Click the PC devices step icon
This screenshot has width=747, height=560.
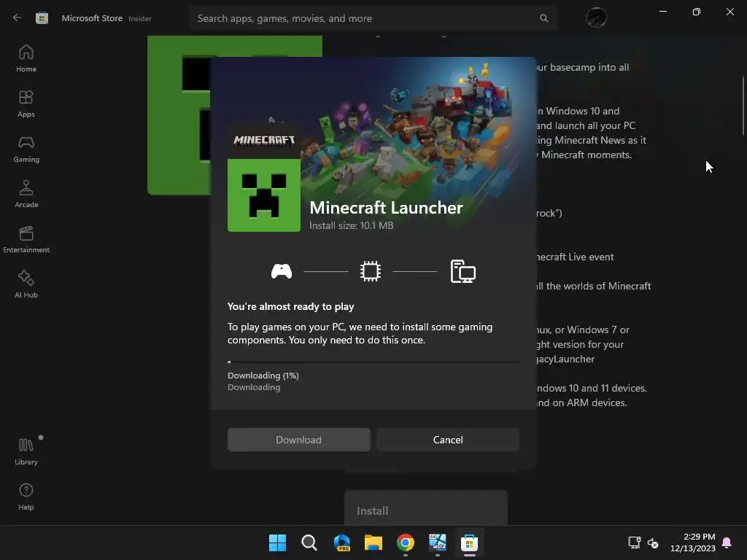tap(463, 271)
